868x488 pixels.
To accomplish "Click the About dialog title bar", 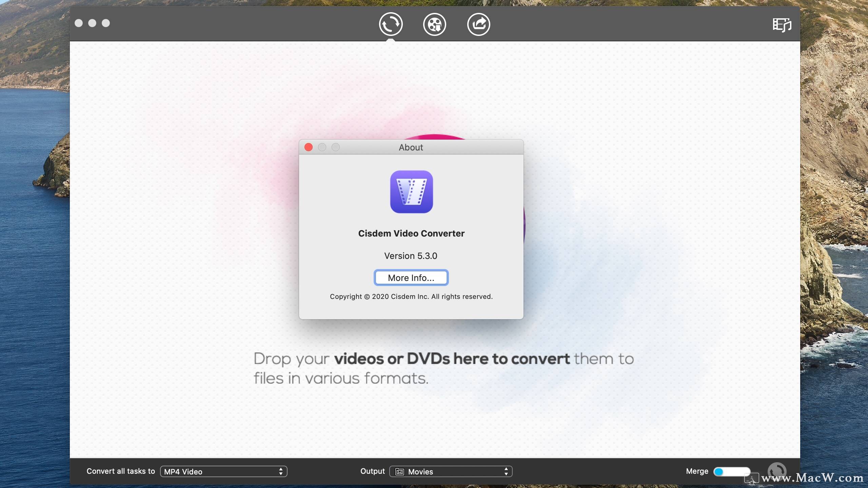I will [411, 147].
